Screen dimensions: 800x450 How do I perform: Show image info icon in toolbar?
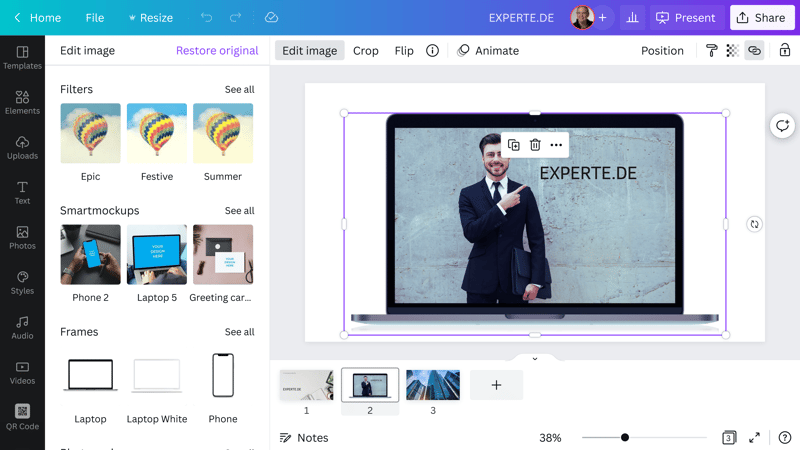(x=432, y=51)
